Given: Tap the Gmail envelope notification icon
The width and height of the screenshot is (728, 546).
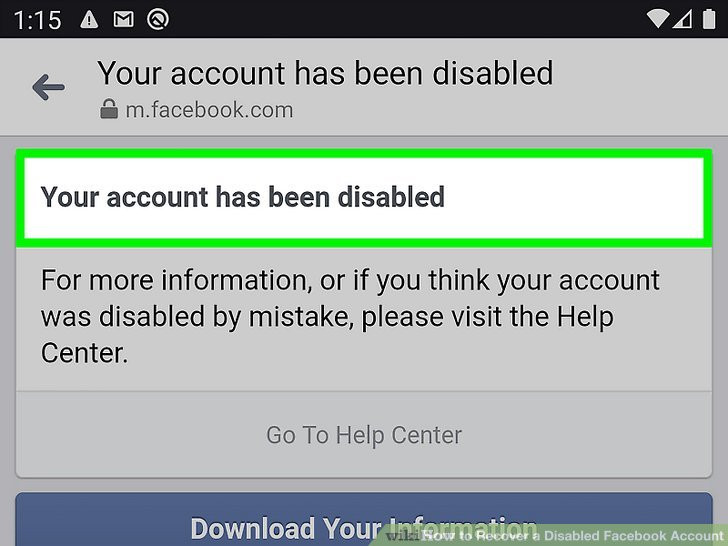Looking at the screenshot, I should pyautogui.click(x=123, y=19).
